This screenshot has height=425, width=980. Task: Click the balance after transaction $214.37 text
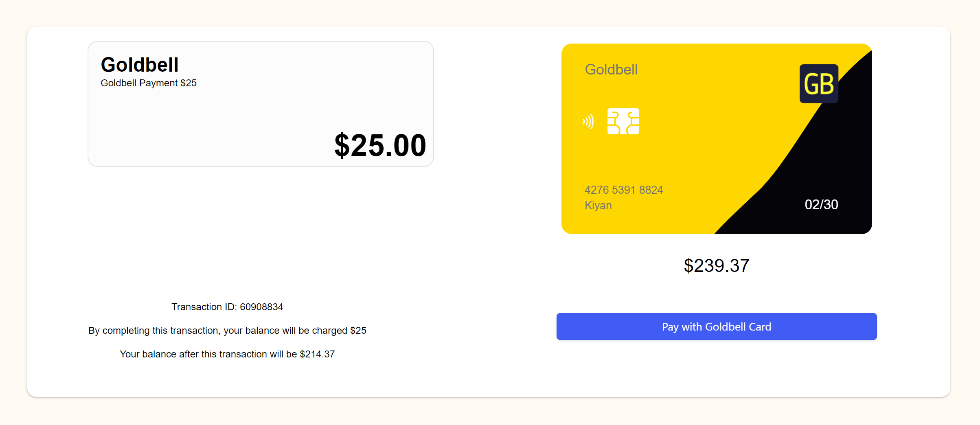click(x=227, y=354)
